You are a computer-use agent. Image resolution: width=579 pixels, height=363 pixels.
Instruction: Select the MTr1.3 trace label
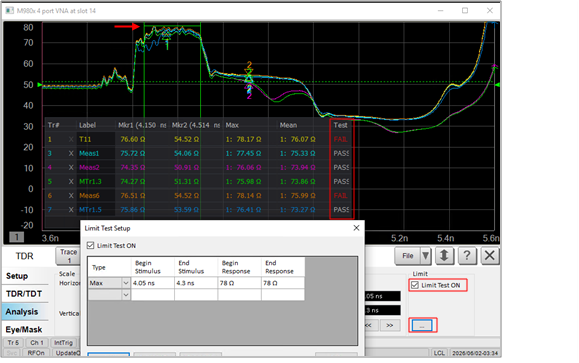tap(90, 181)
